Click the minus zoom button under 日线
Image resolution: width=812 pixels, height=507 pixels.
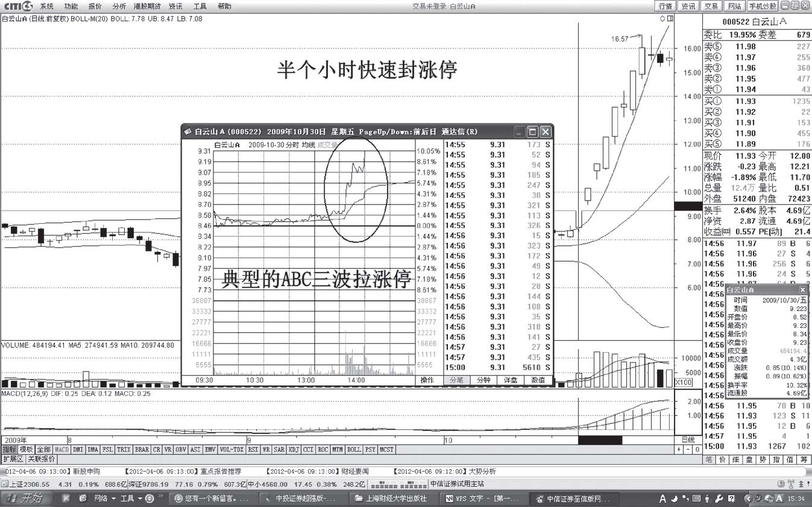(688, 449)
